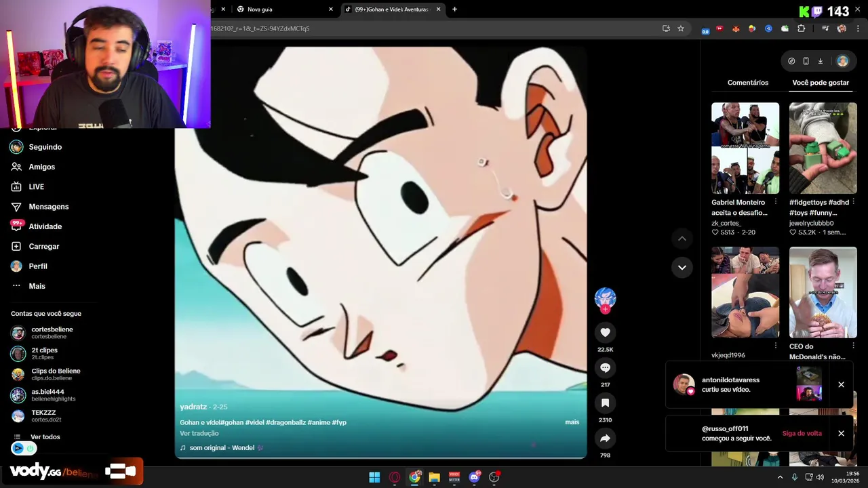Switch to the Comentários tab
Viewport: 868px width, 488px height.
pos(747,83)
